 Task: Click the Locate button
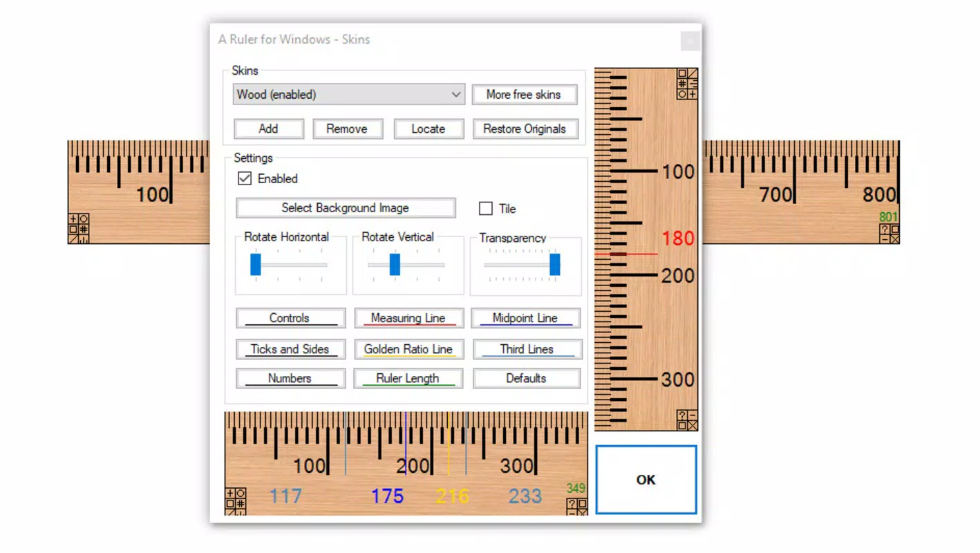pyautogui.click(x=428, y=129)
